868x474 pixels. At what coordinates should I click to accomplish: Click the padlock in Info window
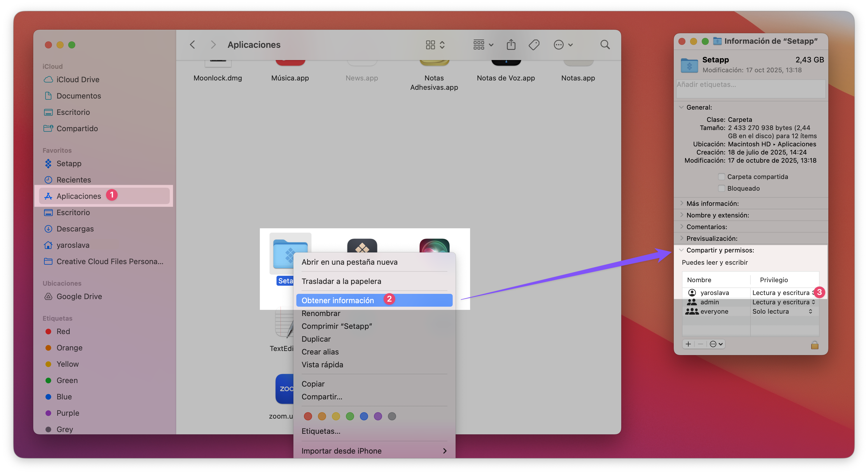tap(814, 345)
